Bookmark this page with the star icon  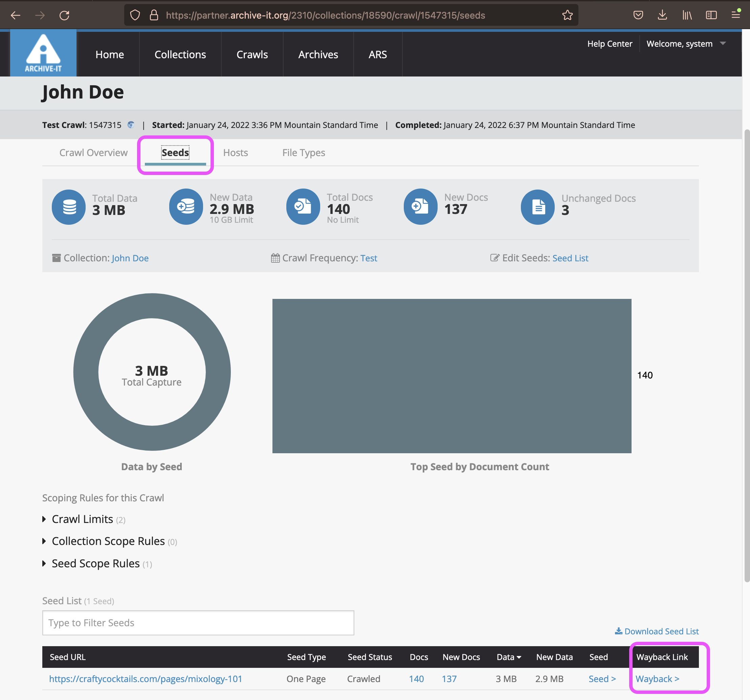point(567,15)
